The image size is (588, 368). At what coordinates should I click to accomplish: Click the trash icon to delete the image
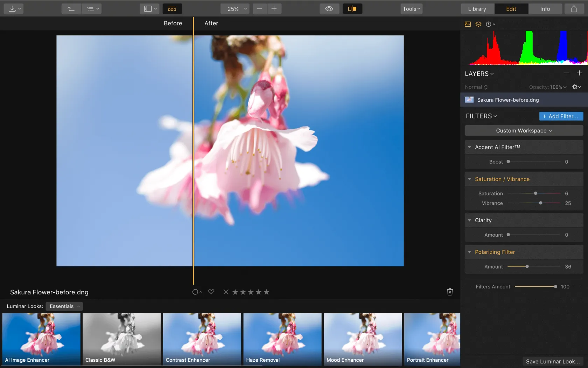(x=450, y=292)
